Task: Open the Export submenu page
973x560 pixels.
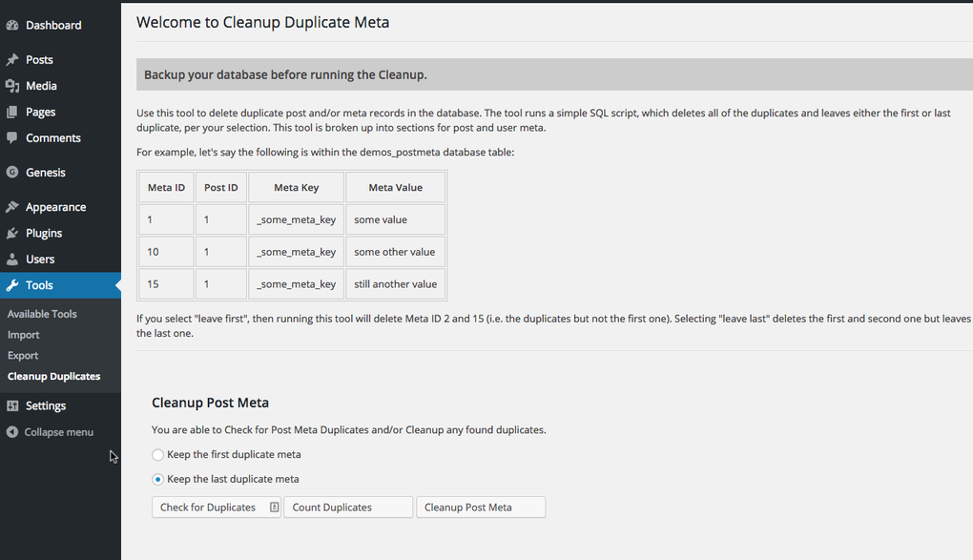Action: pyautogui.click(x=23, y=356)
